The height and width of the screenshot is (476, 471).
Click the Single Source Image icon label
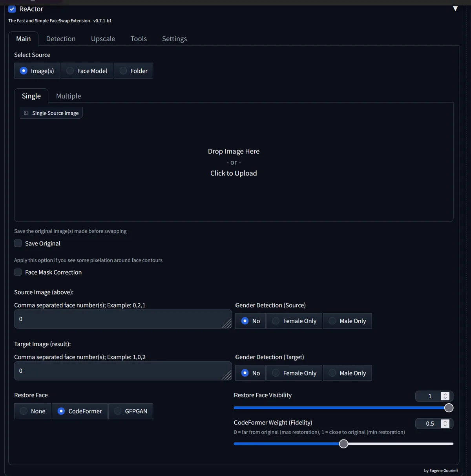point(51,113)
